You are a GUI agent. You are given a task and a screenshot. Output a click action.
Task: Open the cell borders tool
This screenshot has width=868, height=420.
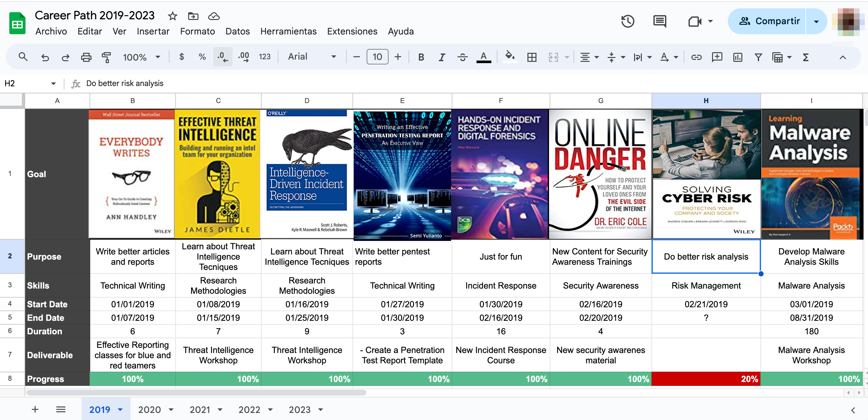coord(532,57)
